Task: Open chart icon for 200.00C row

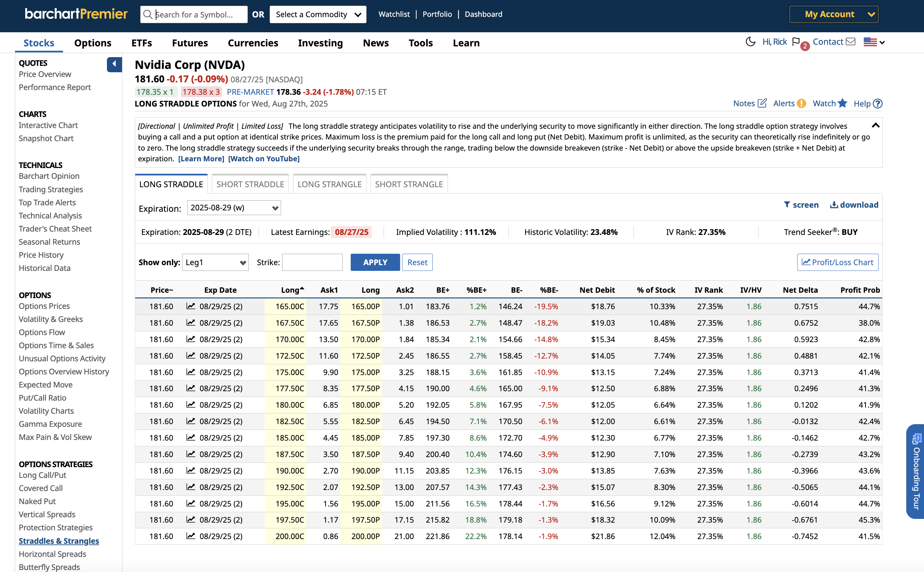Action: click(191, 536)
